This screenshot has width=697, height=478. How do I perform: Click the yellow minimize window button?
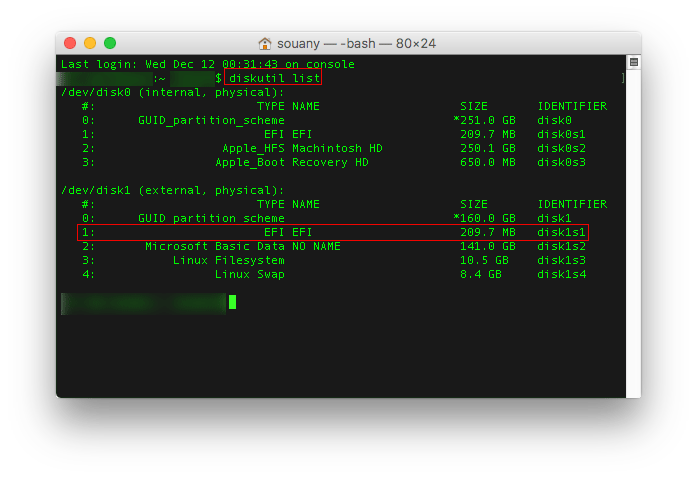click(90, 43)
